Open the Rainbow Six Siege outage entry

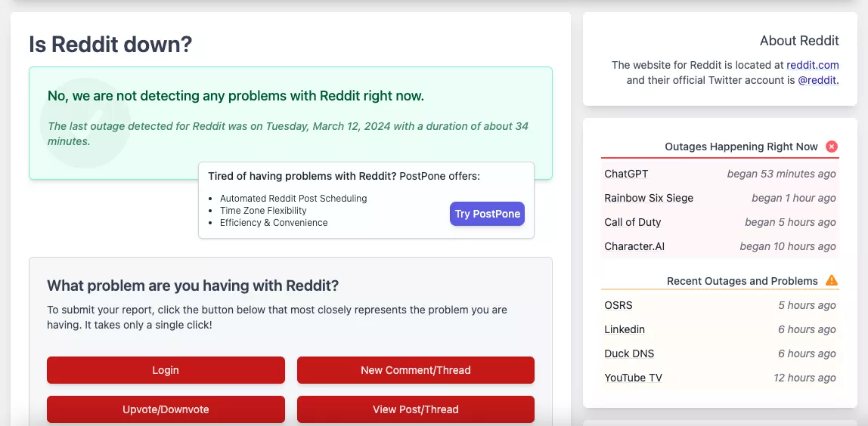click(x=649, y=198)
